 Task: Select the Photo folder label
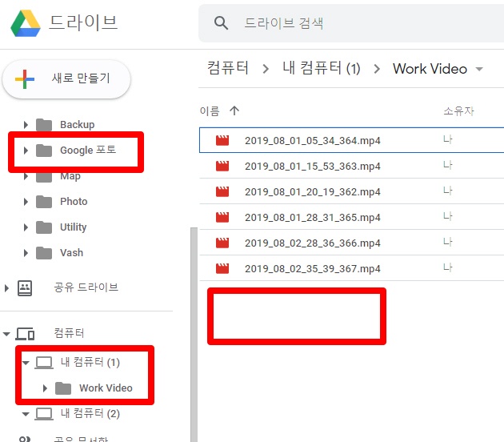point(74,201)
